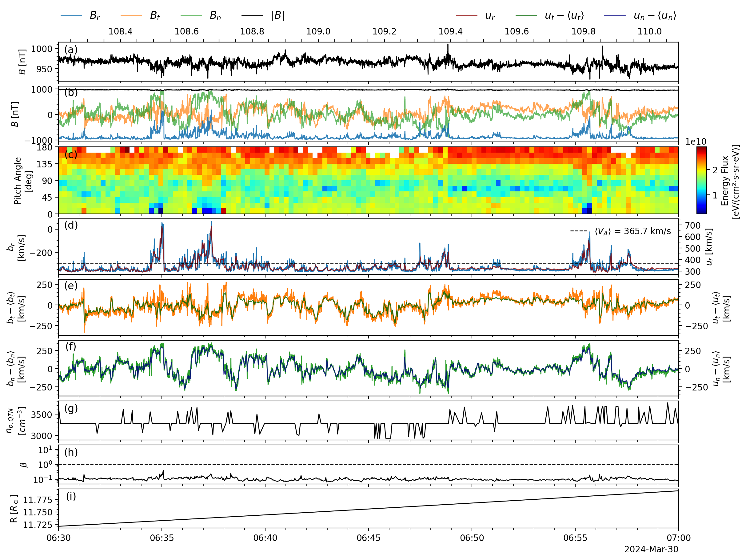Viewport: 746px width, 560px height.
Task: Click the blue Br legend line
Action: click(71, 15)
